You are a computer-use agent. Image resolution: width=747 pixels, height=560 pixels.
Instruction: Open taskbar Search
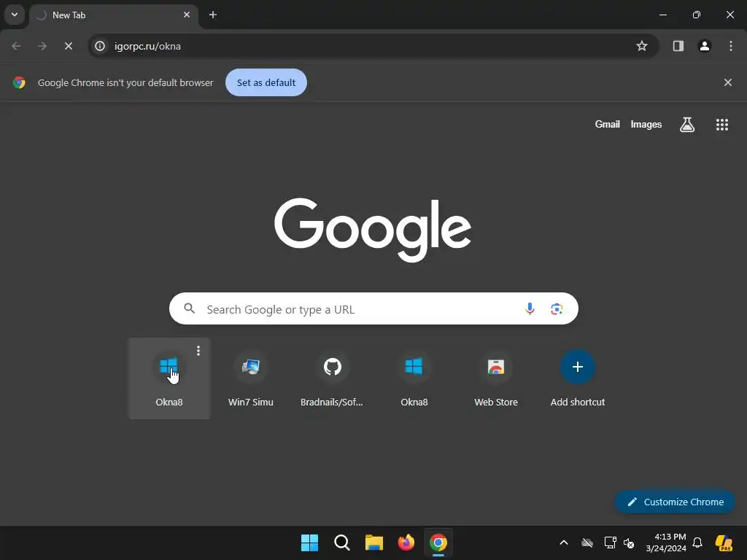point(342,542)
